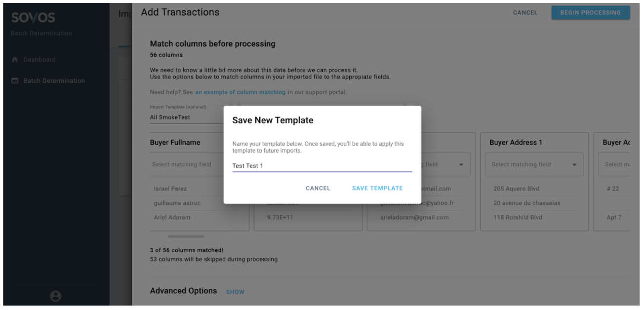The height and width of the screenshot is (310, 644).
Task: Open the example of column matching link
Action: 240,92
